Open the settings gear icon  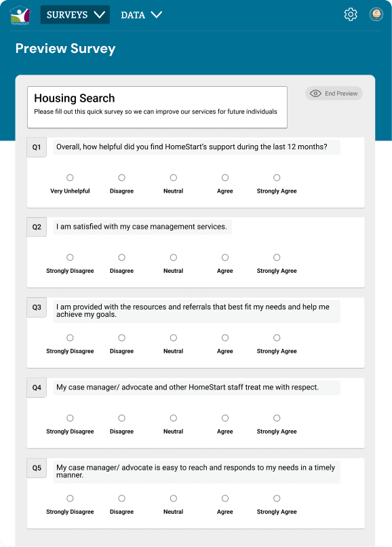(351, 15)
